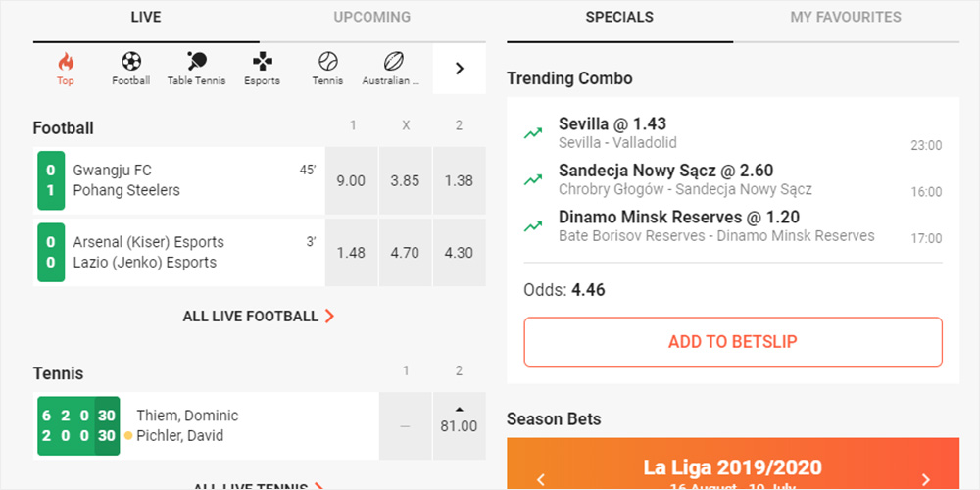Select 9.00 odds for Gwangju FC
The height and width of the screenshot is (490, 980).
[x=351, y=180]
